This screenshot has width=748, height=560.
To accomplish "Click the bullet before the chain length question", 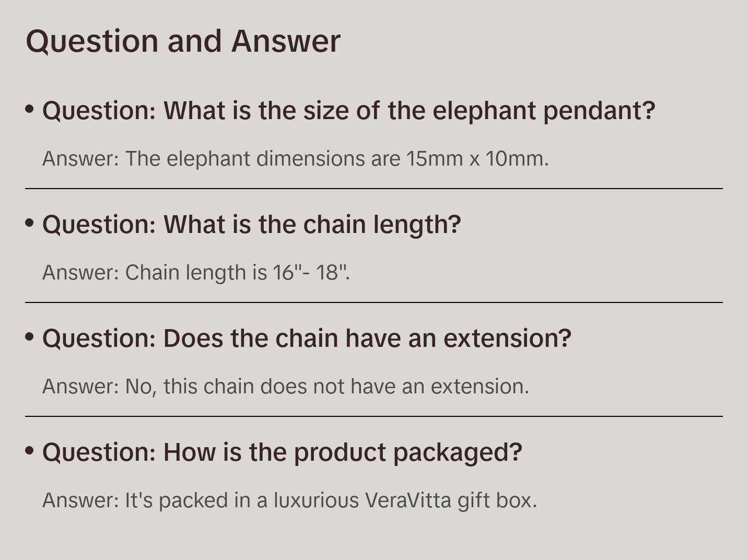I will 30,223.
